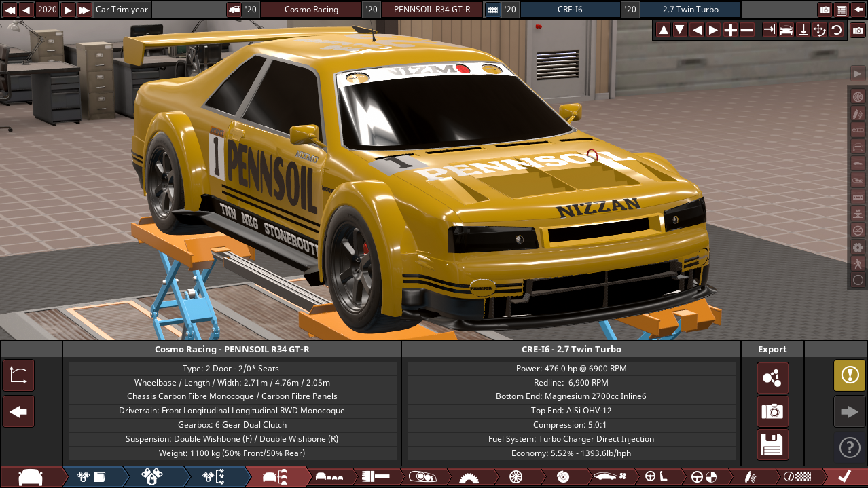Image resolution: width=868 pixels, height=488 pixels.
Task: Rotate camera left with the left arrow
Action: tap(697, 30)
